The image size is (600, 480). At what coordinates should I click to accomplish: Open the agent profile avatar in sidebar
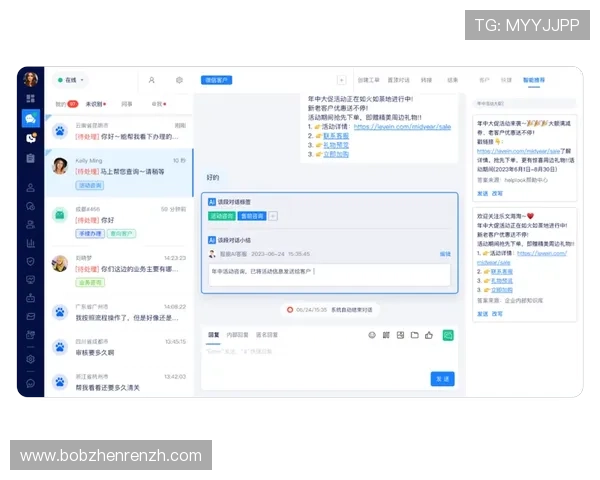[x=31, y=79]
